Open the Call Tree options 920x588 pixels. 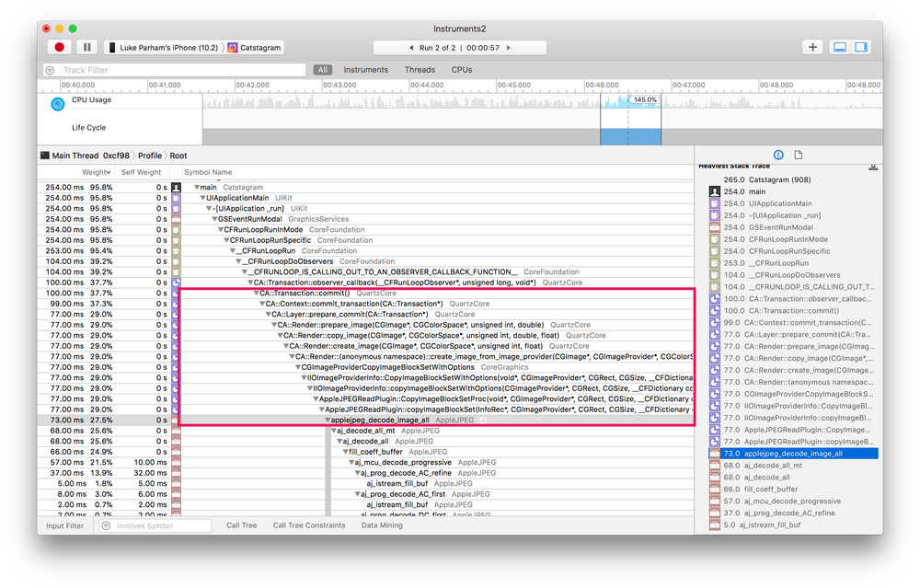click(x=242, y=525)
